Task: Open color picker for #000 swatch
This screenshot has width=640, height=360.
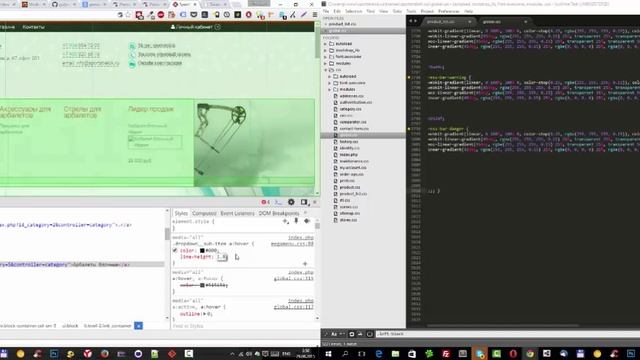Action: click(x=202, y=250)
